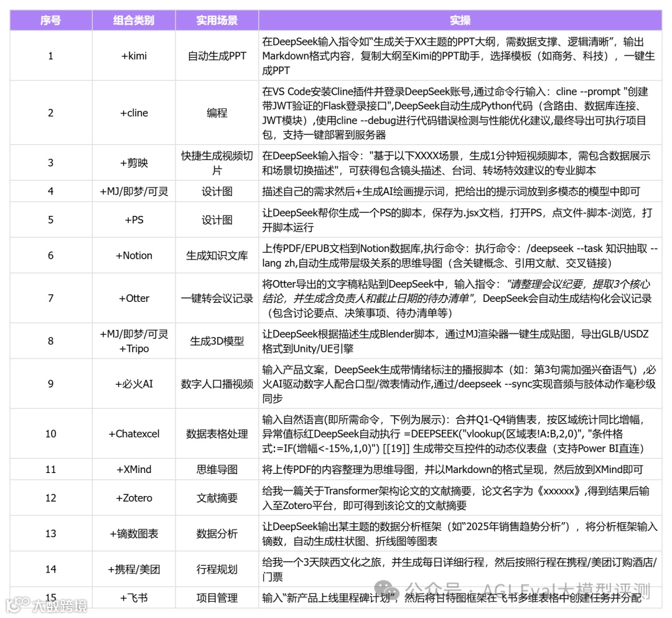Click the 数据表格处理 cell

coord(217,434)
